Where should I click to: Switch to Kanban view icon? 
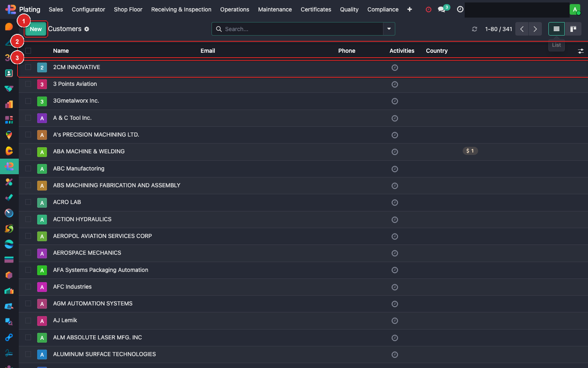(573, 29)
